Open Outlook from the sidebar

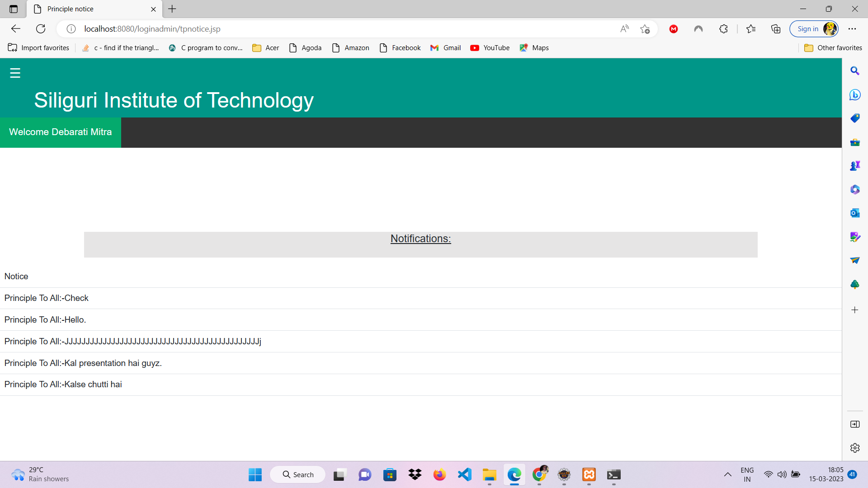[855, 213]
